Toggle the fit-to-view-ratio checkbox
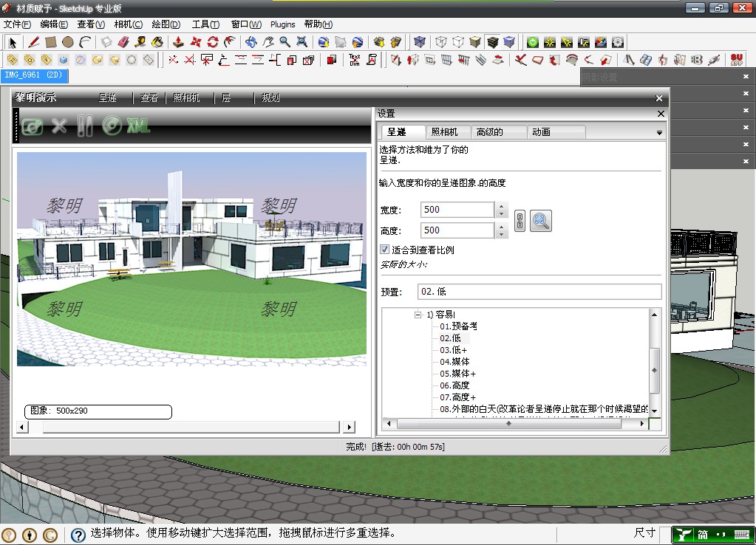756x545 pixels. coord(385,250)
